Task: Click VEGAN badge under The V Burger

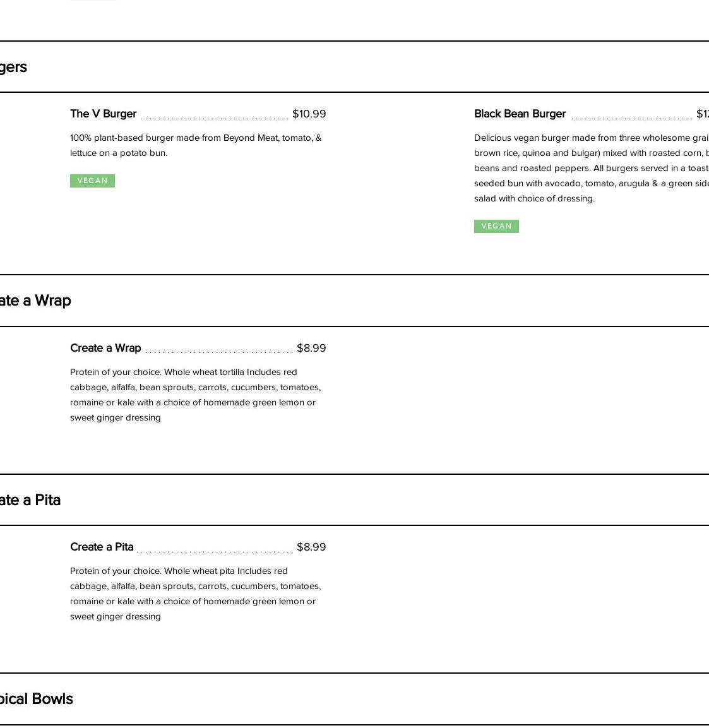Action: (92, 181)
